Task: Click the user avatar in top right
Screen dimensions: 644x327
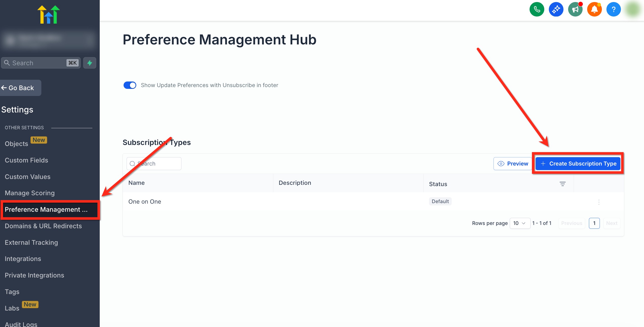Action: tap(633, 10)
